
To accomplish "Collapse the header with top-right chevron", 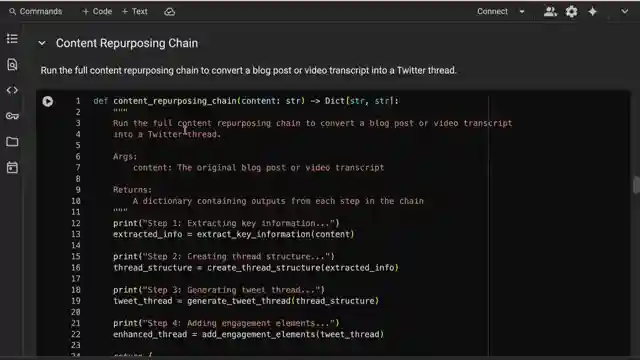I will [624, 11].
